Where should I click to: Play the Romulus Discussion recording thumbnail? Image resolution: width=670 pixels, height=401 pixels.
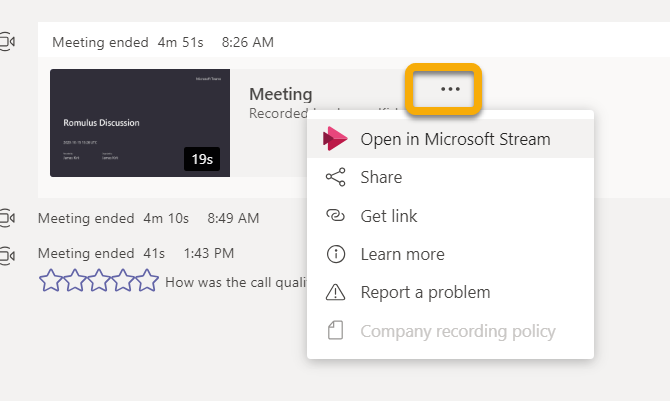coord(140,123)
